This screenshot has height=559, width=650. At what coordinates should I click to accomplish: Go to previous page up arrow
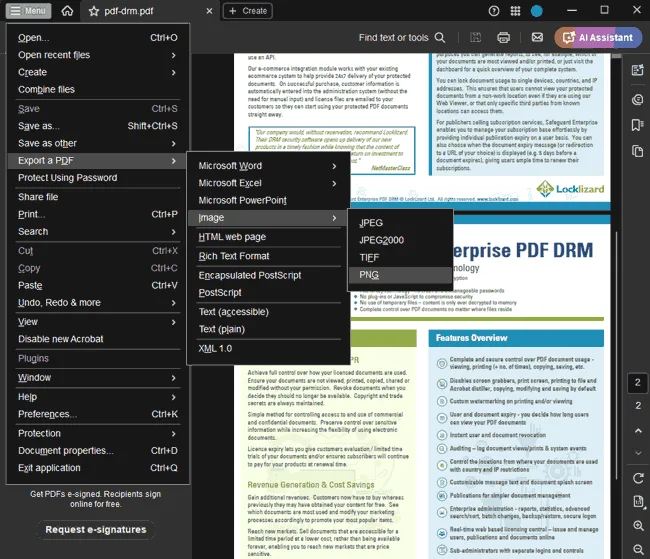click(x=638, y=431)
